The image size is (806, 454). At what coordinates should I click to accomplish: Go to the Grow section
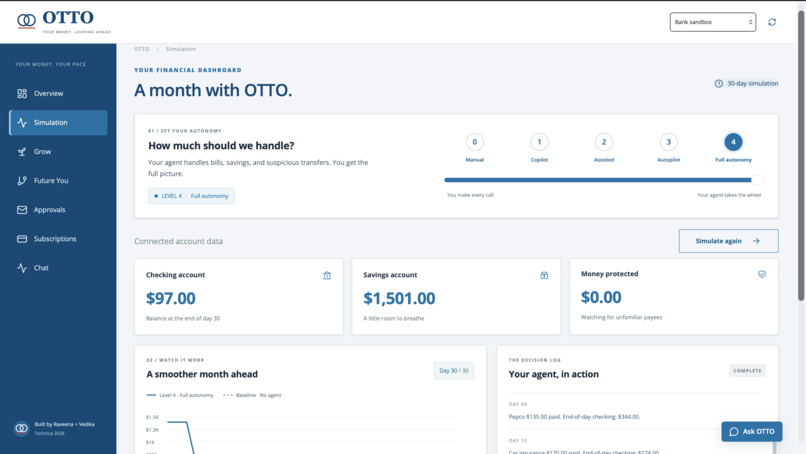tap(58, 152)
